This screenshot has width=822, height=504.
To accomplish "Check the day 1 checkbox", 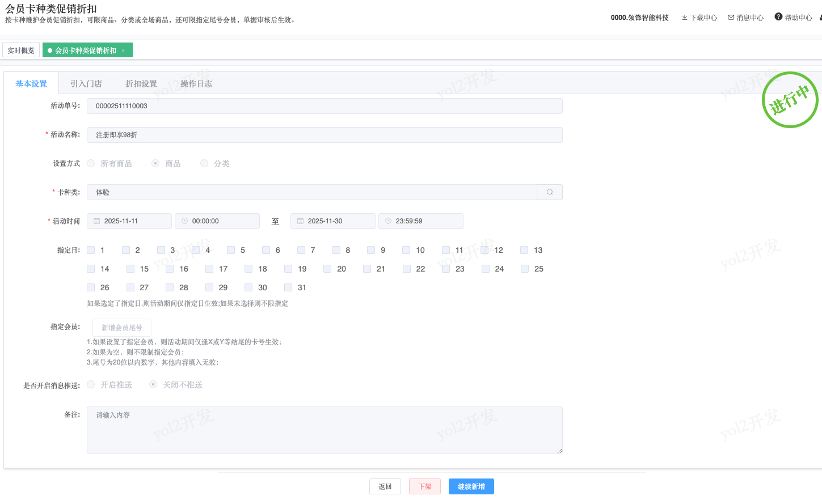I will 91,250.
